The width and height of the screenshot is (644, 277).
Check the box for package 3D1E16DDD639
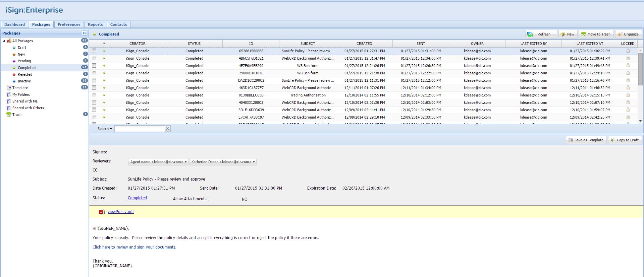click(x=94, y=110)
